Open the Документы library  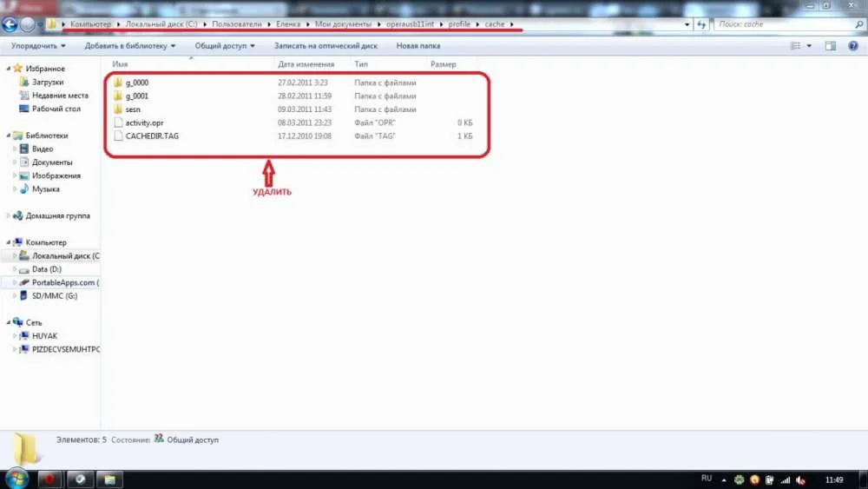[52, 162]
